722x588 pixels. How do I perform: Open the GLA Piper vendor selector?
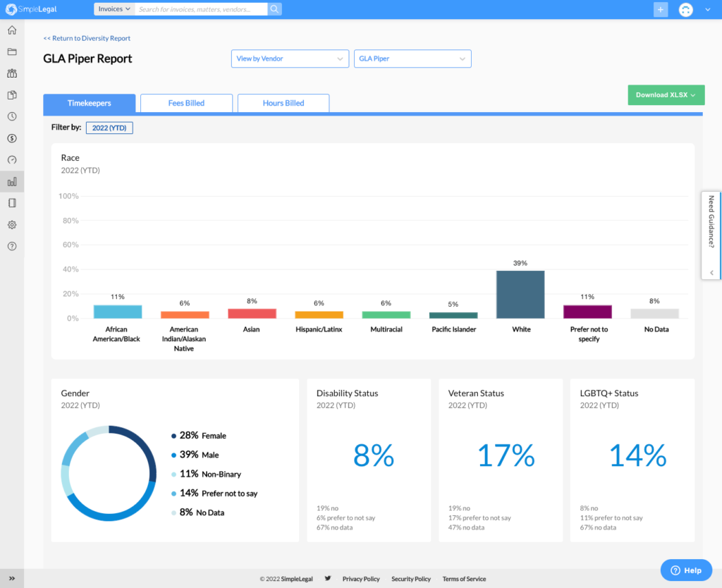pyautogui.click(x=412, y=59)
